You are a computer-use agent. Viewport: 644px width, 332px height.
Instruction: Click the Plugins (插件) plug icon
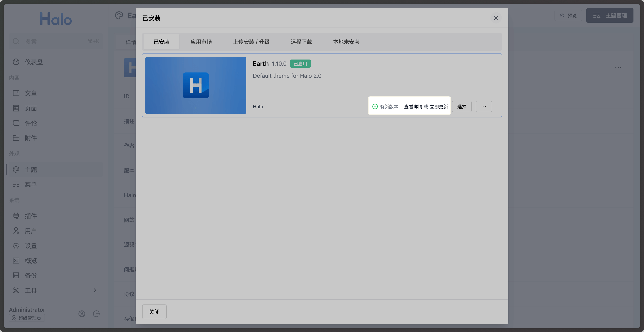tap(16, 216)
